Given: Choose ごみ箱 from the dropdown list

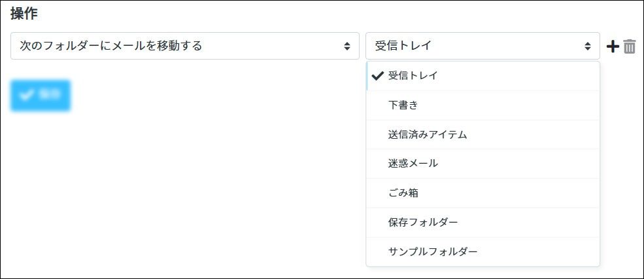Looking at the screenshot, I should coord(403,193).
